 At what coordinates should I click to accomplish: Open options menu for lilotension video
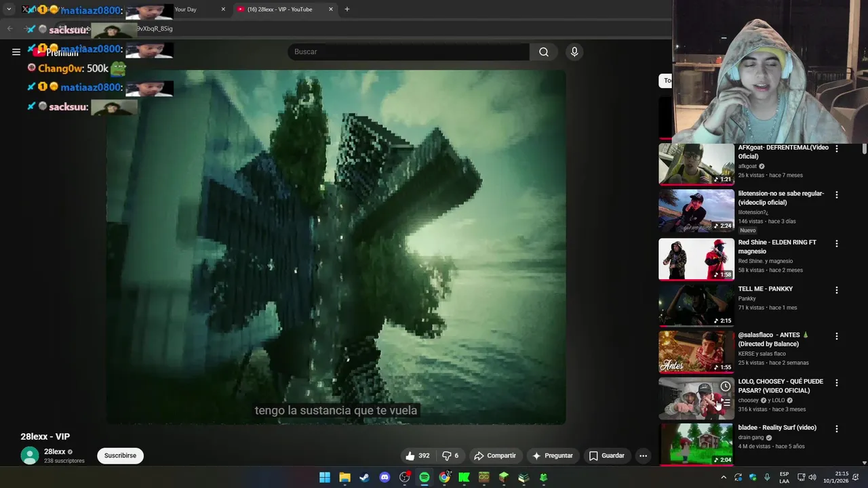tap(836, 195)
